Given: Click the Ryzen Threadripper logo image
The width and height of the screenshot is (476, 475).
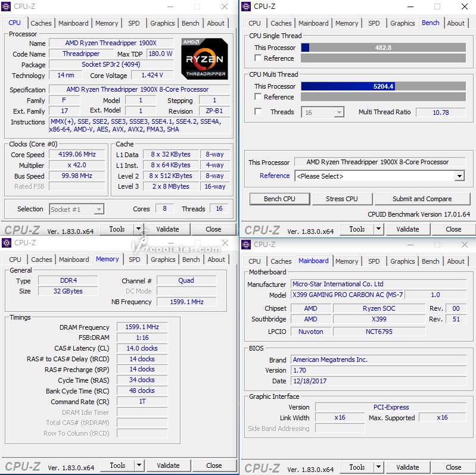Looking at the screenshot, I should tap(204, 59).
